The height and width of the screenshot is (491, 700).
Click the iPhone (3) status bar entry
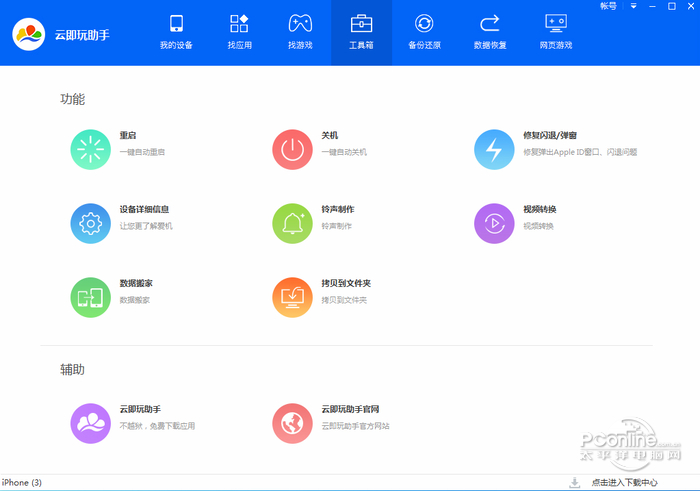tap(21, 483)
